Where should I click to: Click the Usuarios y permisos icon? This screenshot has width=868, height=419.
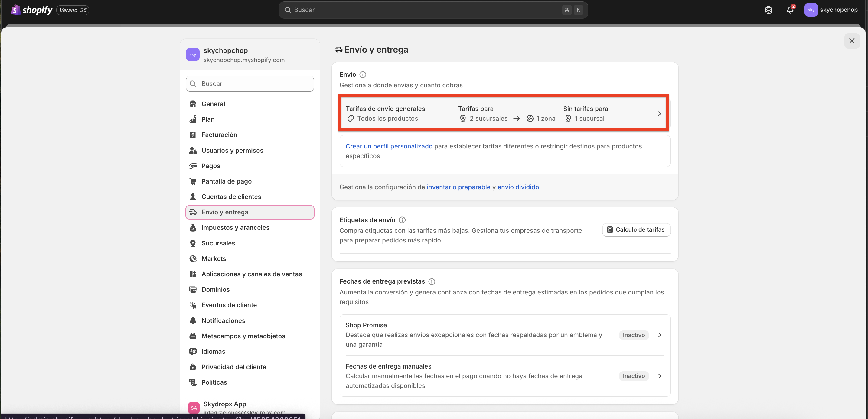point(193,150)
